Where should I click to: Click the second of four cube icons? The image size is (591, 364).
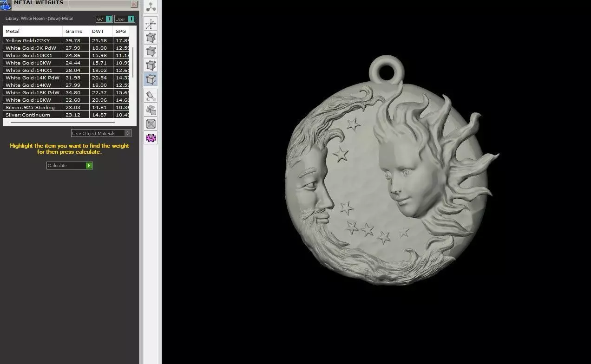151,52
